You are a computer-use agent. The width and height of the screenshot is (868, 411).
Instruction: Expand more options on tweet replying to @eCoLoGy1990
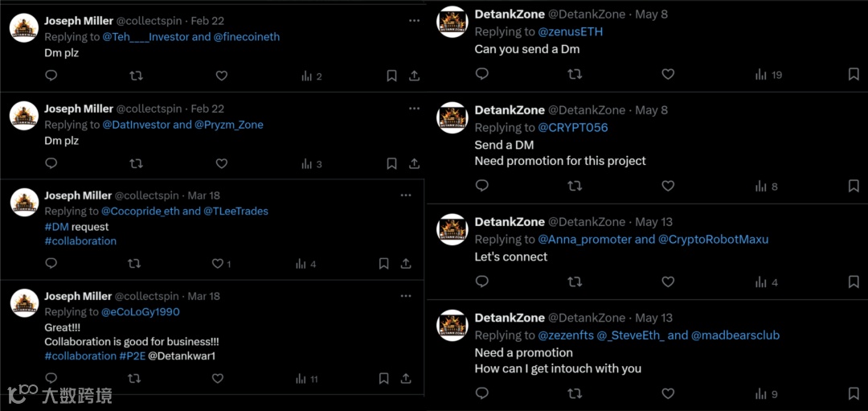pos(406,296)
